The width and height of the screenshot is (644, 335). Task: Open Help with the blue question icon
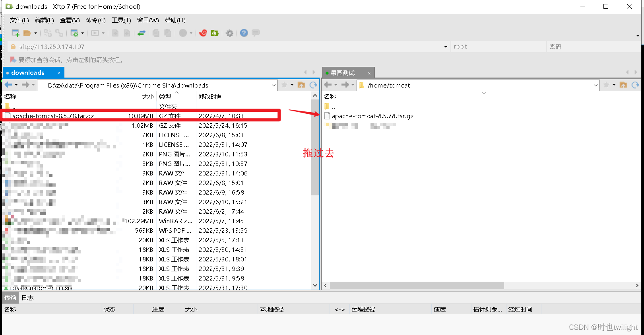pyautogui.click(x=244, y=33)
